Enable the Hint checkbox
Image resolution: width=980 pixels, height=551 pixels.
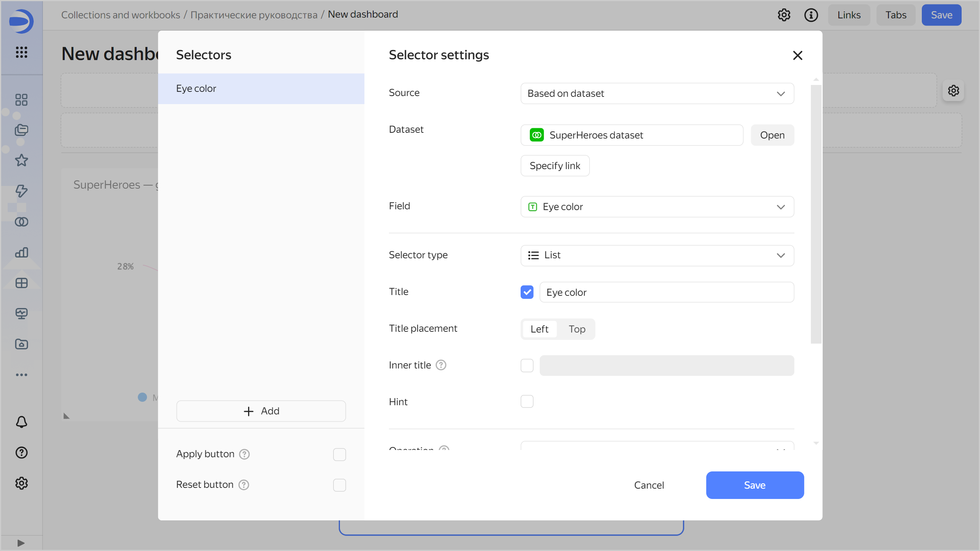click(527, 401)
